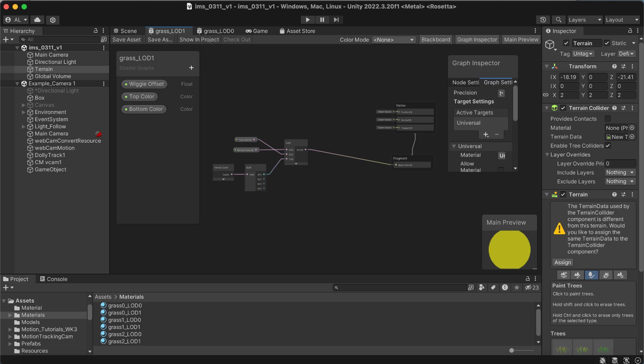Select the Paint Trees terrain tool

(x=591, y=275)
